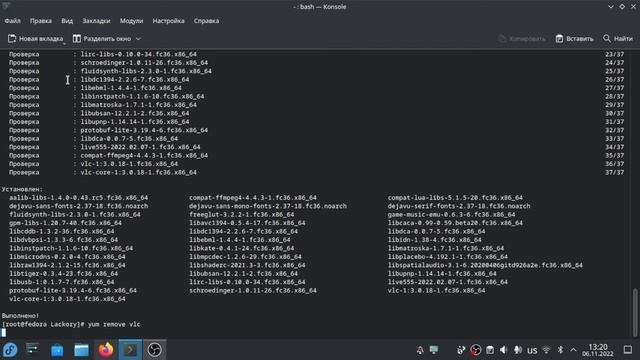Open the Файл menu
Image resolution: width=640 pixels, height=360 pixels.
tap(13, 21)
